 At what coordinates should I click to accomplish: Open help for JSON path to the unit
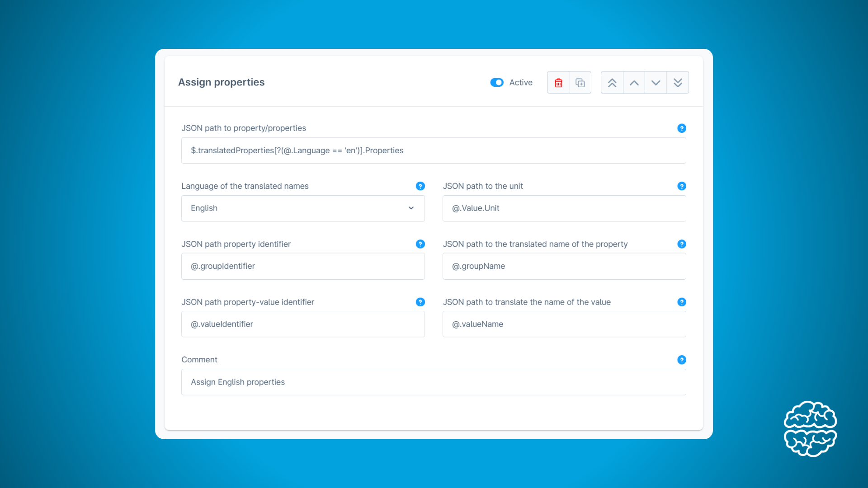tap(682, 186)
